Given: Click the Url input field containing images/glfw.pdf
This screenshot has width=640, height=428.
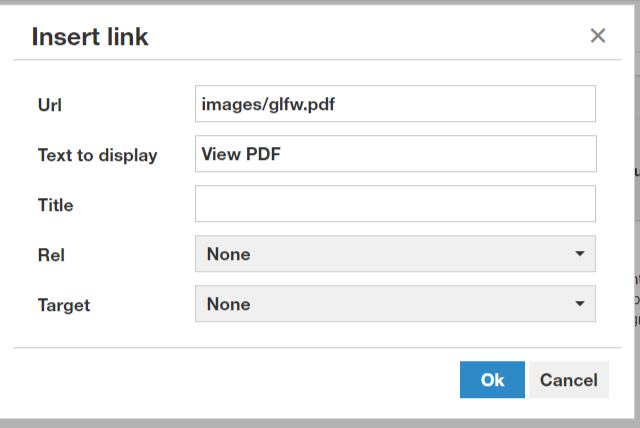Looking at the screenshot, I should (x=395, y=104).
